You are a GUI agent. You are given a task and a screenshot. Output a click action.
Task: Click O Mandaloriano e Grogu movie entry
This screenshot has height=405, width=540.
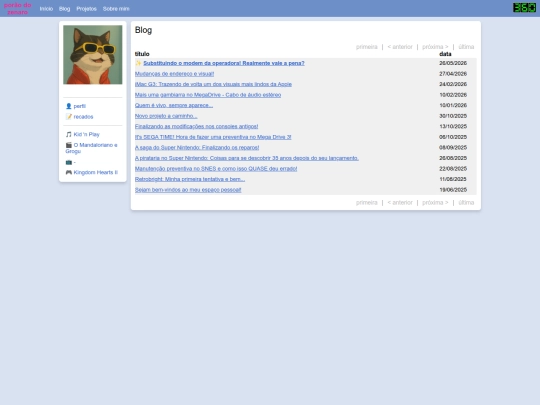pos(92,148)
